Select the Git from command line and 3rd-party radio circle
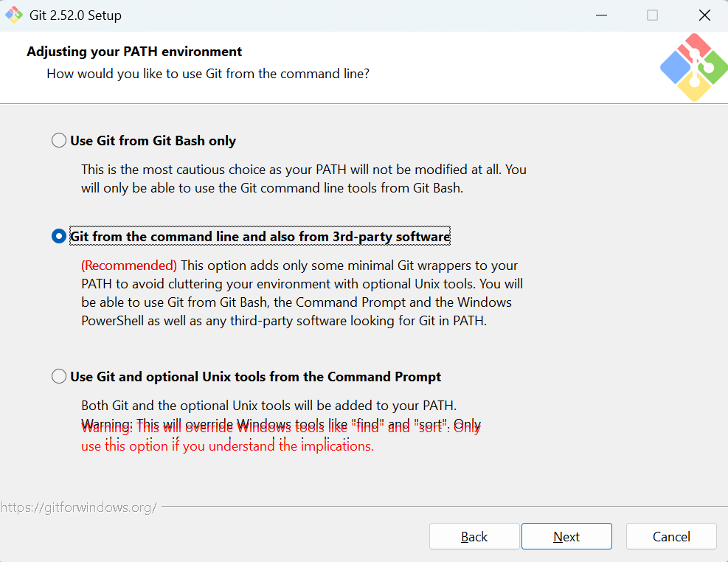The width and height of the screenshot is (728, 562). 59,236
